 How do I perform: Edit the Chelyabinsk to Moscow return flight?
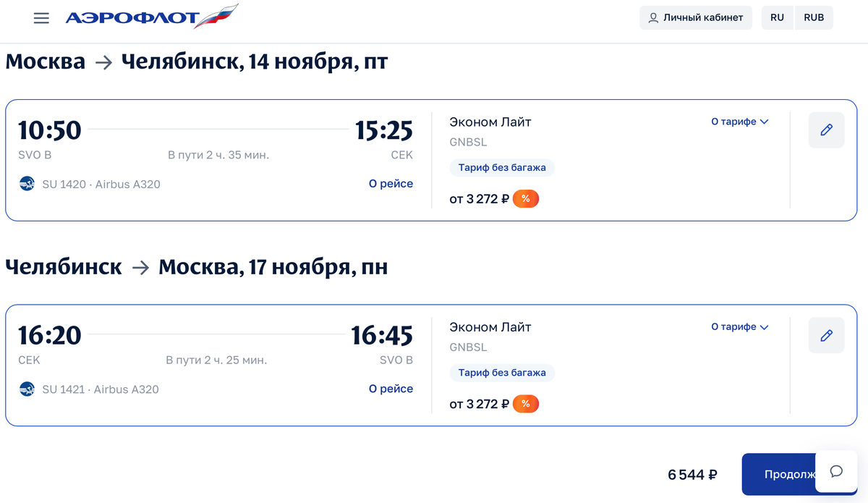point(826,334)
